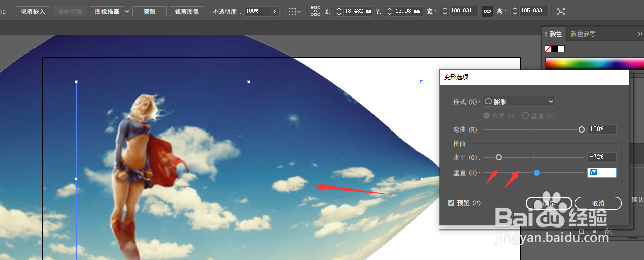The width and height of the screenshot is (644, 260).
Task: Click the X: transform label link
Action: [327, 11]
